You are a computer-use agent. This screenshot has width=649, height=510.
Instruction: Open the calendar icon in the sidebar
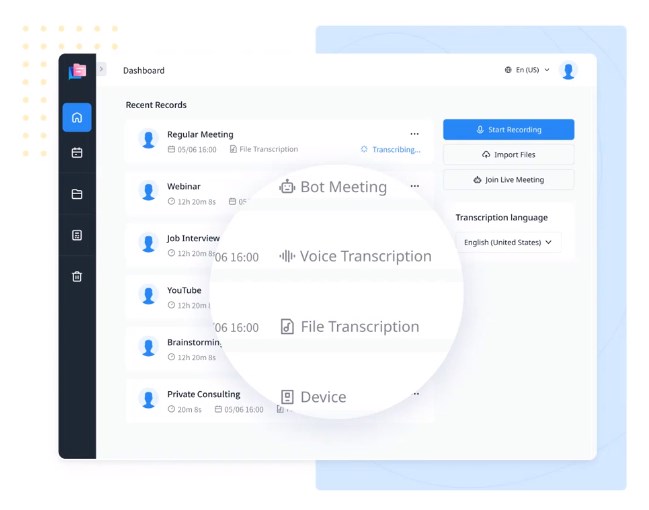77,153
